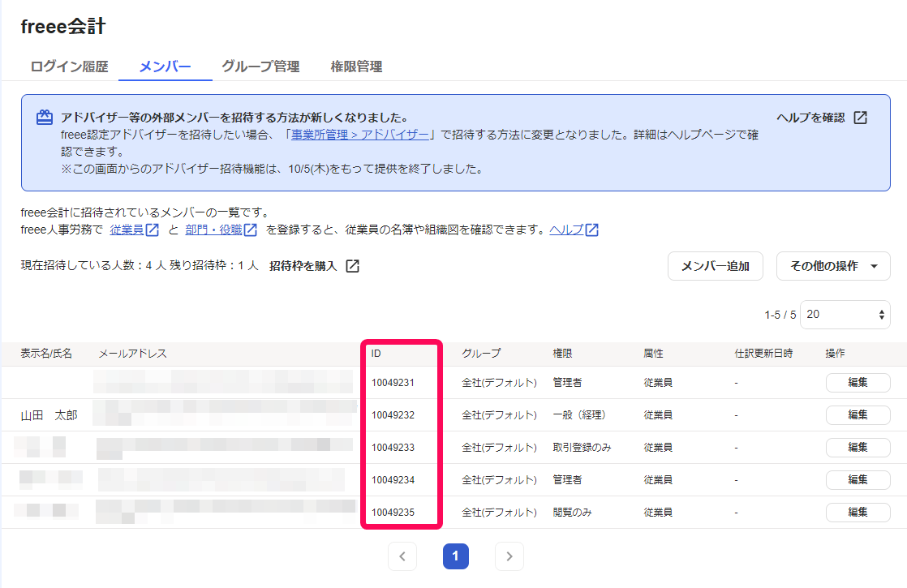Edit the member with ID 10049234

pos(858,480)
